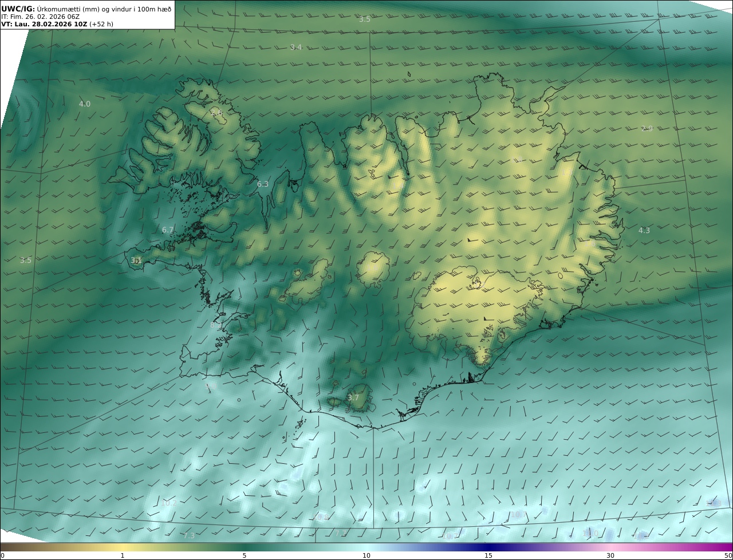Click the 30 tick on the color scale
The width and height of the screenshot is (733, 560).
(610, 555)
